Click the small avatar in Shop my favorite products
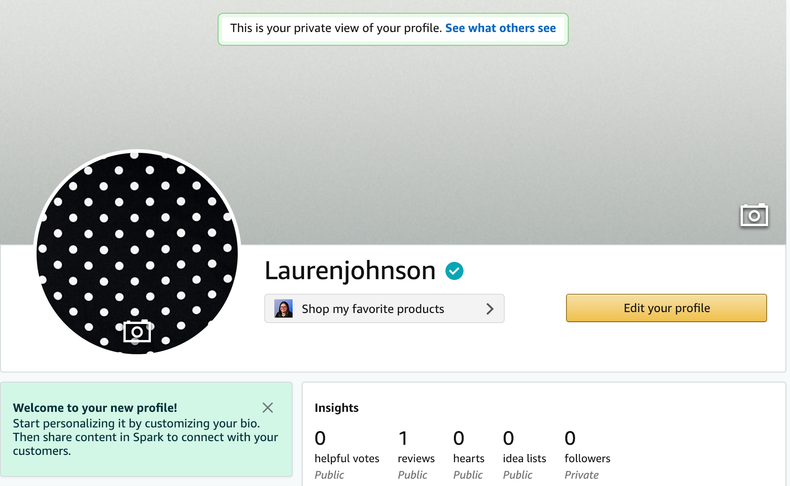This screenshot has height=486, width=790. point(284,309)
